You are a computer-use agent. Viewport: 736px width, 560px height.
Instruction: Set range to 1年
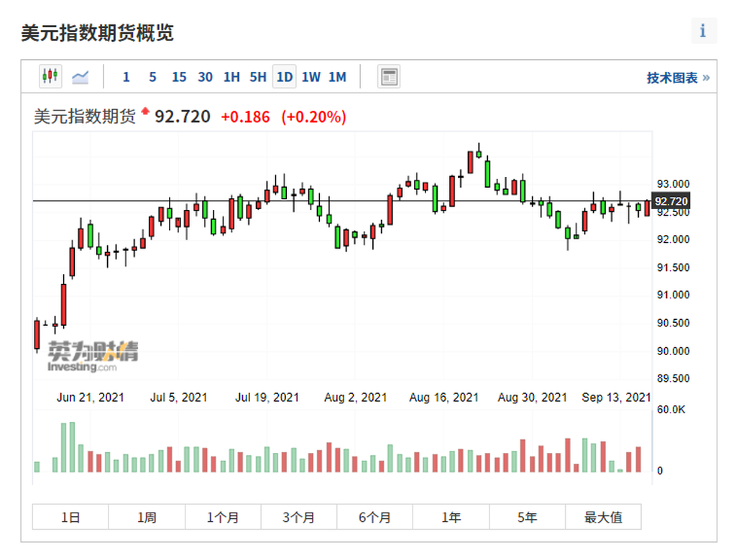tap(451, 518)
